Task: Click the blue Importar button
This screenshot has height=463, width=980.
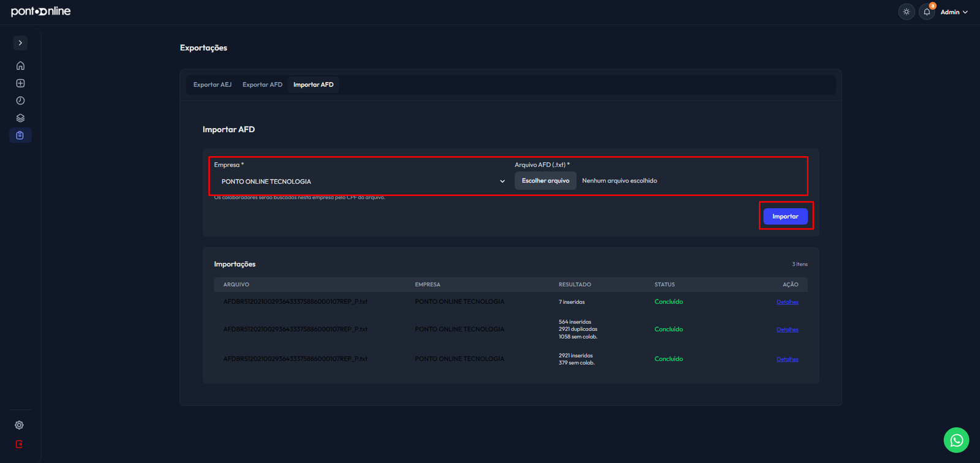Action: pyautogui.click(x=785, y=216)
